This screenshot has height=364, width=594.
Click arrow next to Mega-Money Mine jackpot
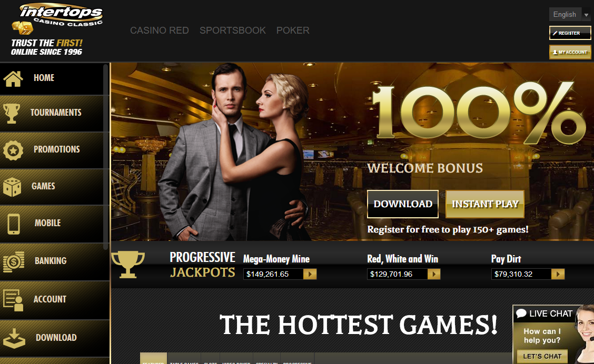click(310, 274)
